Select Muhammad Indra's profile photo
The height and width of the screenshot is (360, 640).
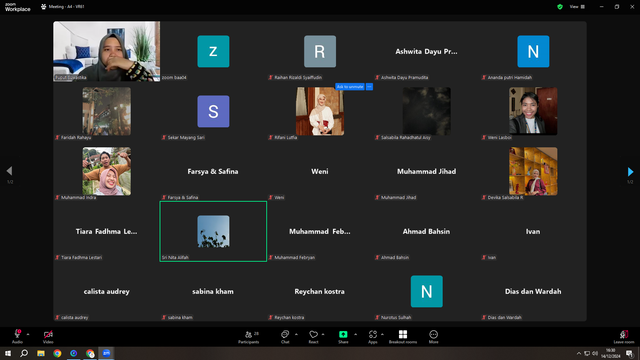tap(107, 171)
